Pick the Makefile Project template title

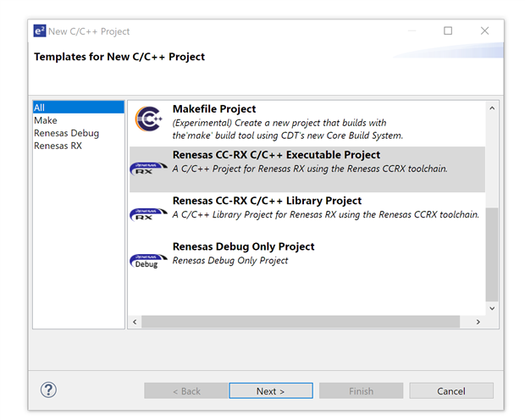point(214,109)
